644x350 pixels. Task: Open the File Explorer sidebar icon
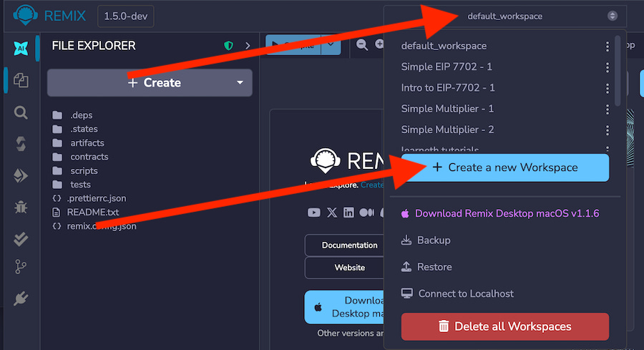(21, 80)
